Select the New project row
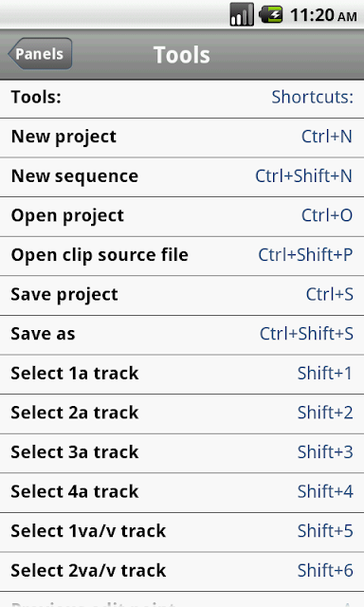The width and height of the screenshot is (364, 607). point(182,138)
